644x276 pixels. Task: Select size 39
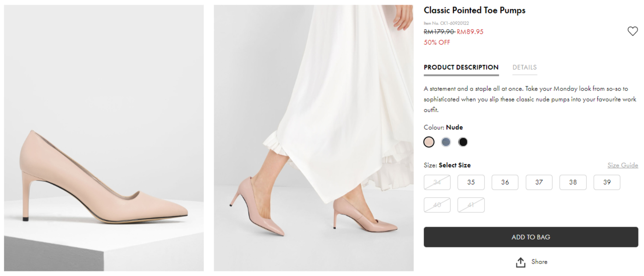[x=607, y=182]
